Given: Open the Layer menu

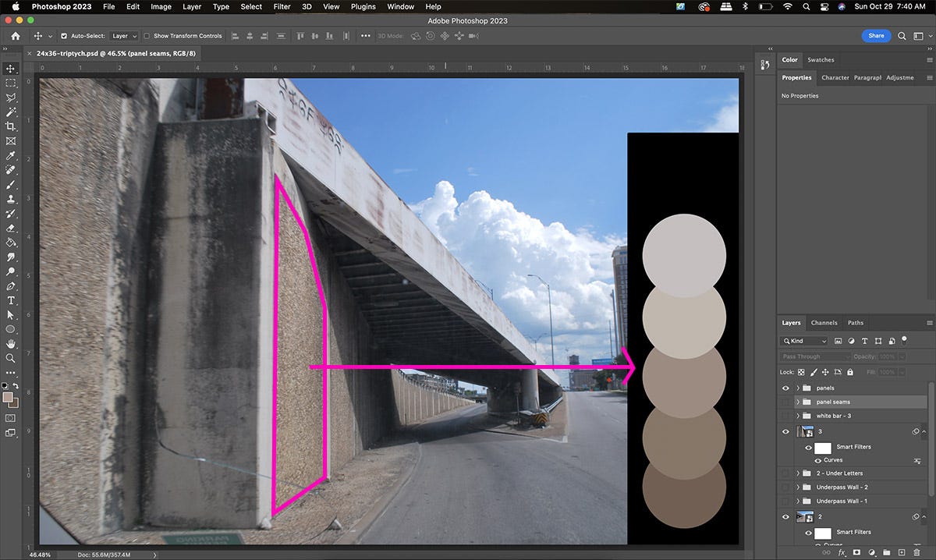Looking at the screenshot, I should point(191,6).
